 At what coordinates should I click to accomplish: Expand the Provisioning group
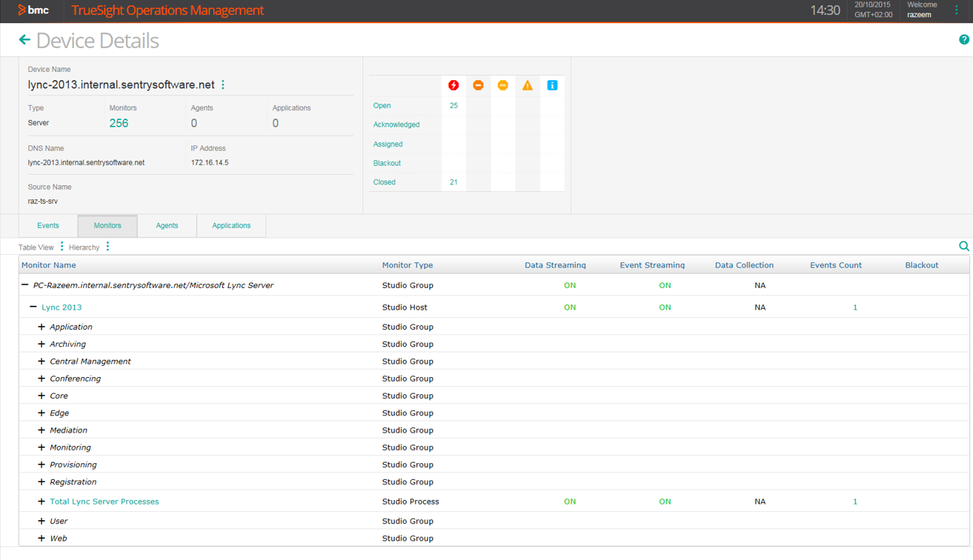[x=41, y=465]
